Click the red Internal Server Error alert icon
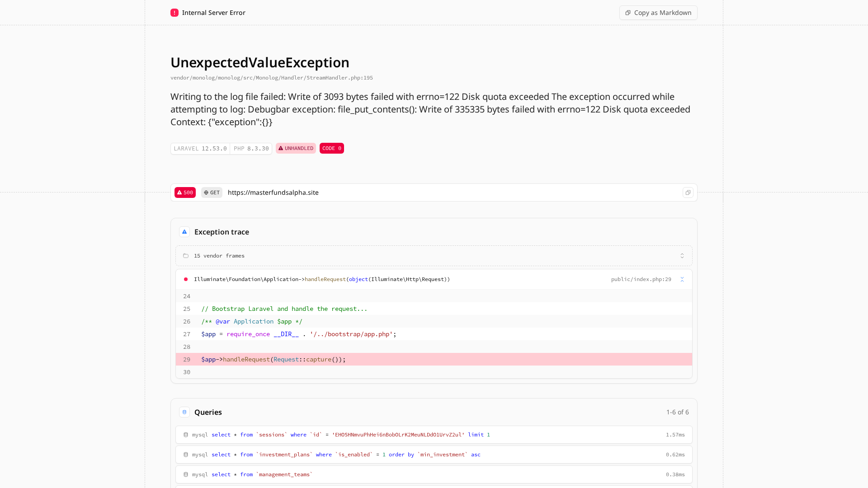868x488 pixels. 175,13
